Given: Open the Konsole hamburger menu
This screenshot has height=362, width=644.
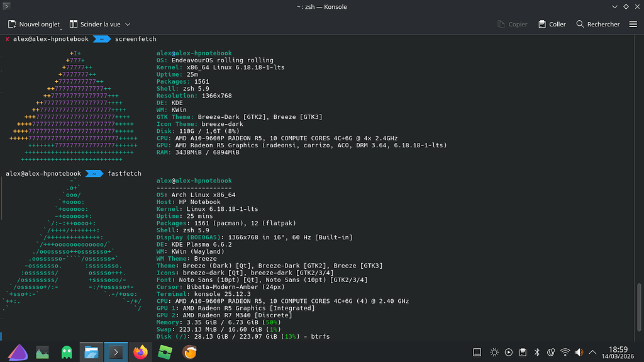Looking at the screenshot, I should click(633, 25).
